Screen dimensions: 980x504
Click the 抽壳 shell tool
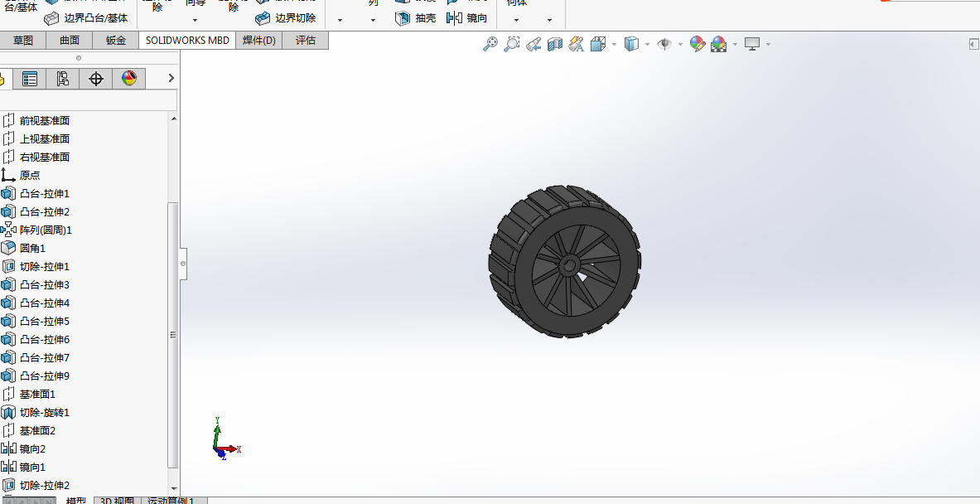pos(416,18)
